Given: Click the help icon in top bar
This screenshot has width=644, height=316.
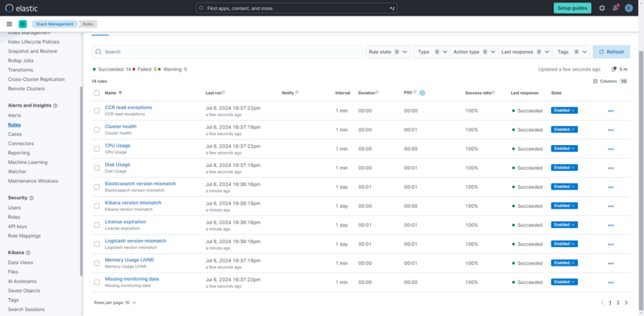Looking at the screenshot, I should tap(602, 8).
